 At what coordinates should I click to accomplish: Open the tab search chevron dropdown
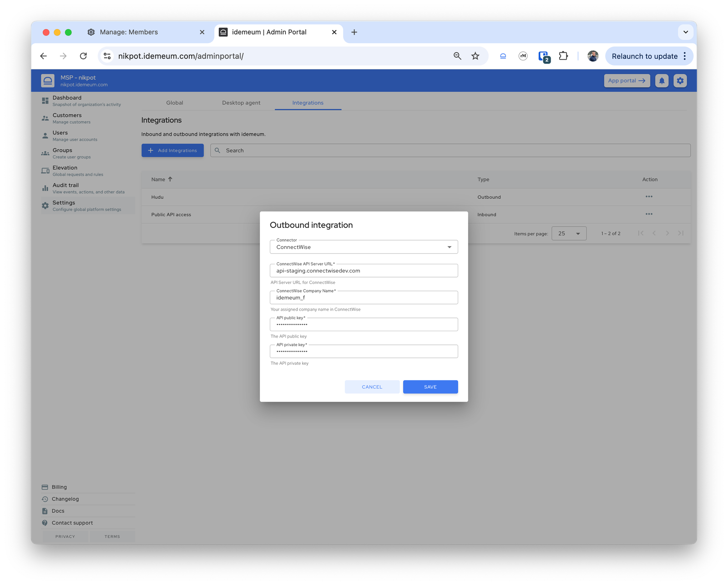click(686, 32)
